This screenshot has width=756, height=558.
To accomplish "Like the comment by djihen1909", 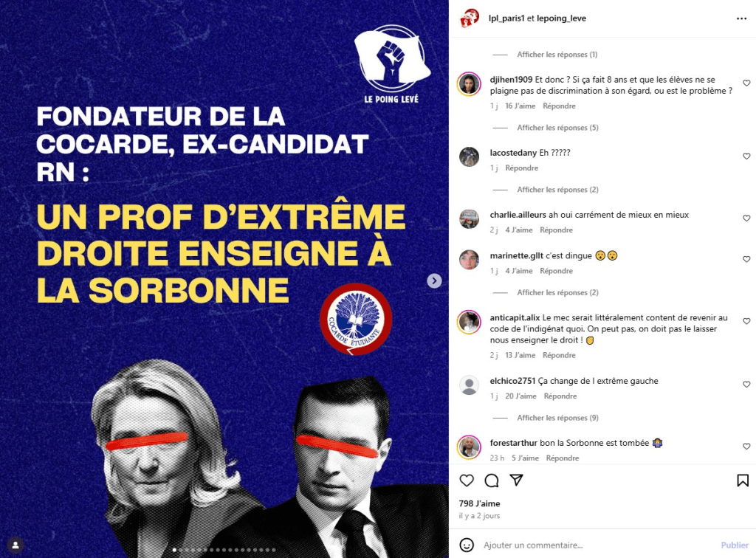I will pyautogui.click(x=746, y=83).
